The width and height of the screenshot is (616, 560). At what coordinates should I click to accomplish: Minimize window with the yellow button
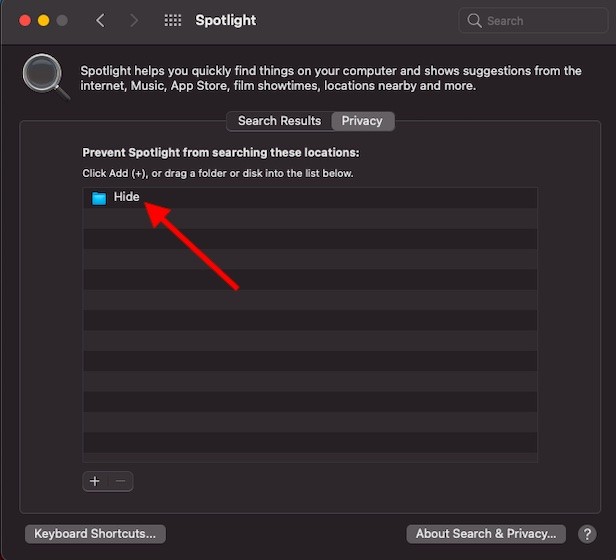coord(44,20)
